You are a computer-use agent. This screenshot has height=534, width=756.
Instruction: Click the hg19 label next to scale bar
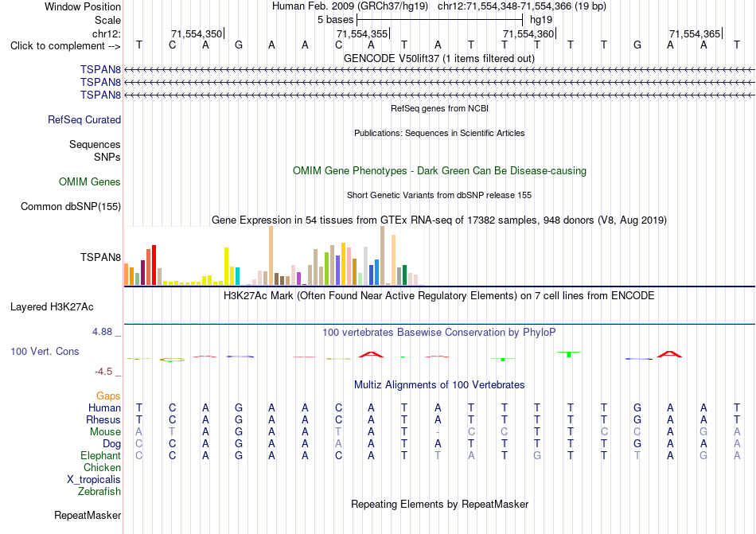point(541,20)
